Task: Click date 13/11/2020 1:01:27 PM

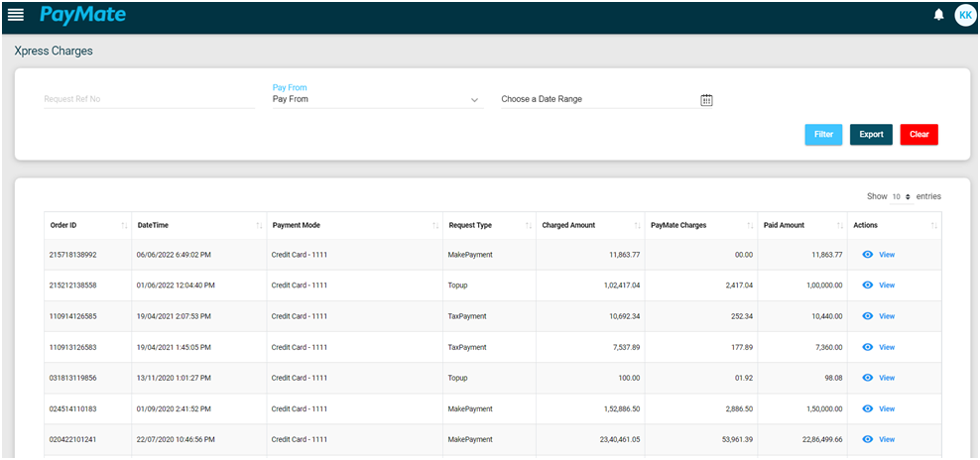Action: [174, 378]
